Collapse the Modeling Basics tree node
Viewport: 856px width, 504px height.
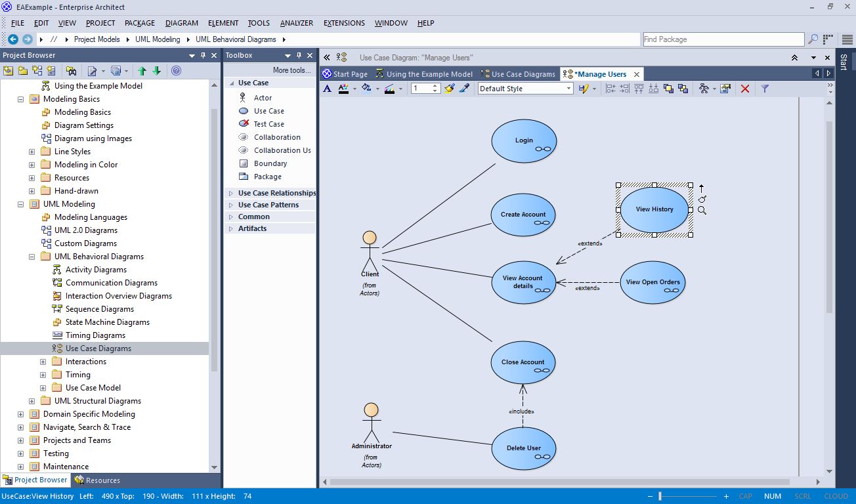coord(21,99)
